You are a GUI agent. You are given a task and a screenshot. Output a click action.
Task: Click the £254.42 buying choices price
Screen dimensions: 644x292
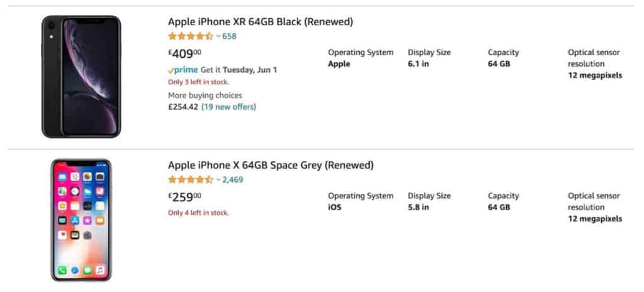pos(183,107)
